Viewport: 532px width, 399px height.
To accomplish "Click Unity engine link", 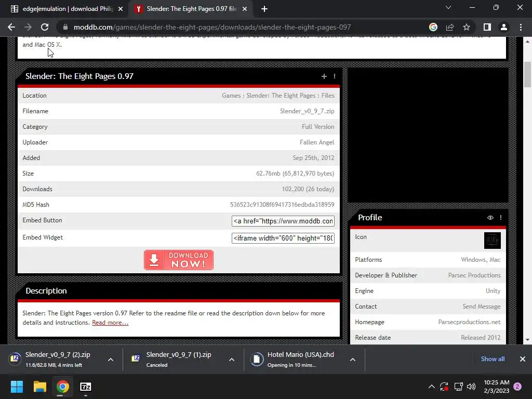I will [493, 291].
